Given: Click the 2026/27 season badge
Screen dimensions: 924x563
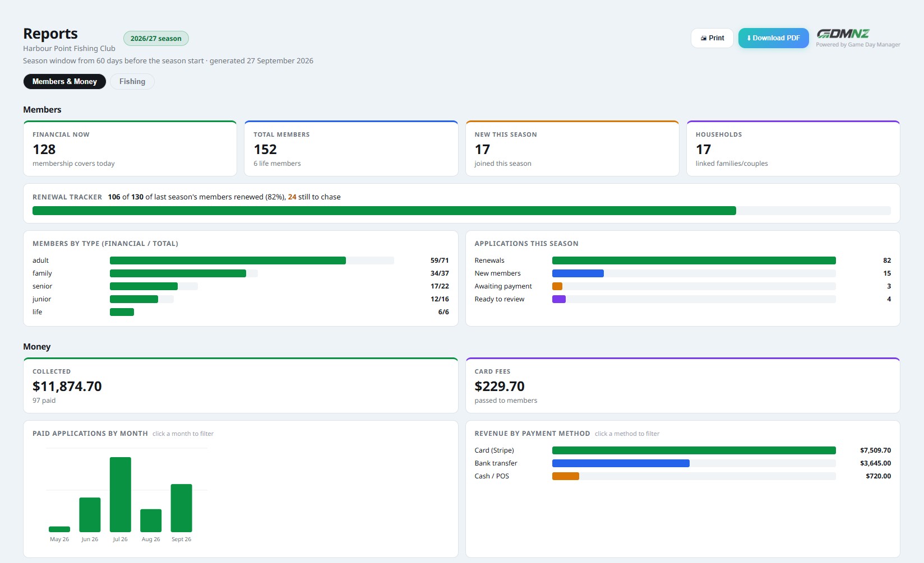Looking at the screenshot, I should (x=156, y=39).
